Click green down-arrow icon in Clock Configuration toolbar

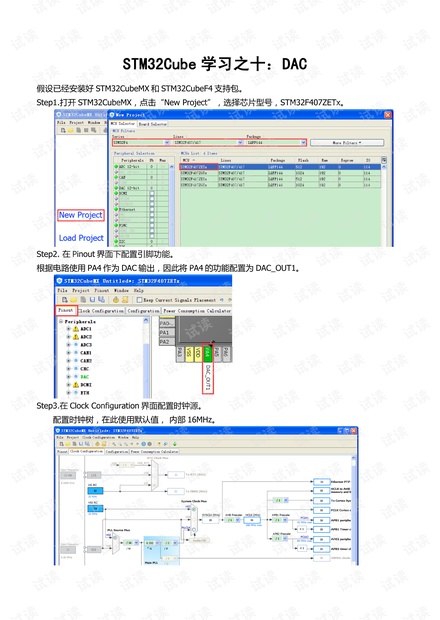coord(174,444)
